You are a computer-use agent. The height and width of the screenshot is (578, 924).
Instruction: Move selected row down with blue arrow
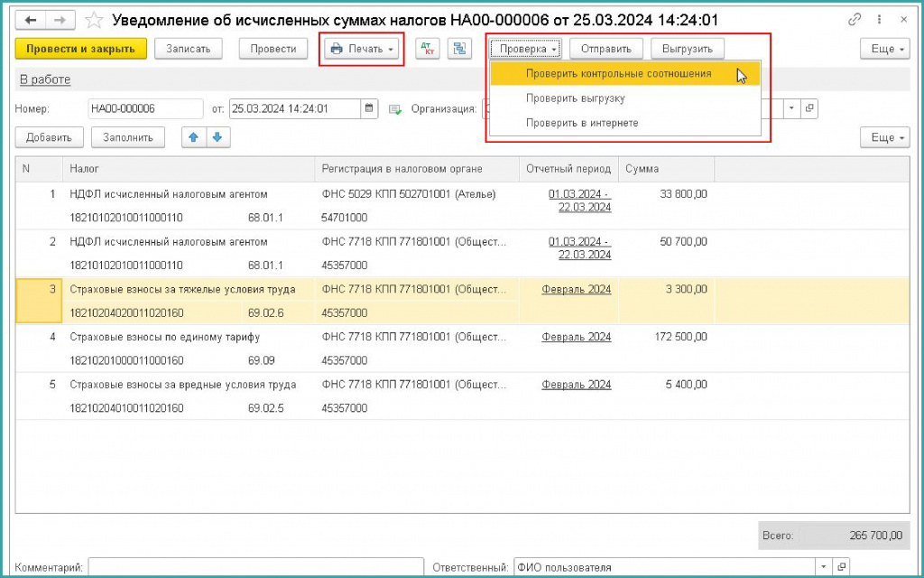[x=217, y=137]
